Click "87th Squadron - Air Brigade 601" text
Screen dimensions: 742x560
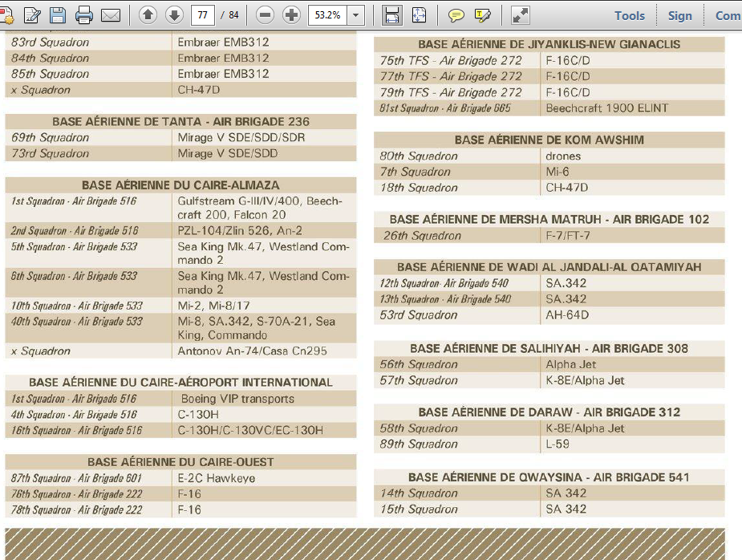pyautogui.click(x=77, y=479)
